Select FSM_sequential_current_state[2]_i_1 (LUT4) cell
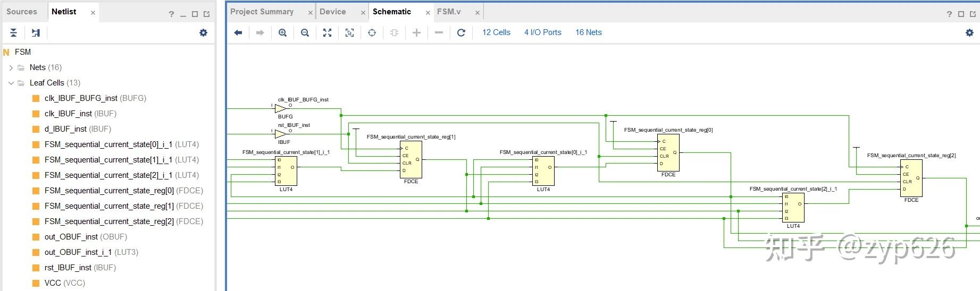Viewport: 980px width, 291px height. tap(122, 175)
